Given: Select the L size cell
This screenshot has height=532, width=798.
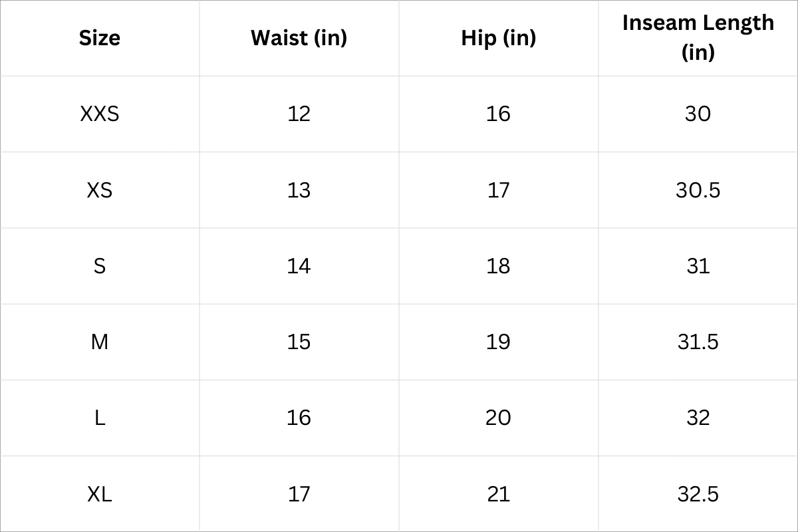Looking at the screenshot, I should click(100, 418).
